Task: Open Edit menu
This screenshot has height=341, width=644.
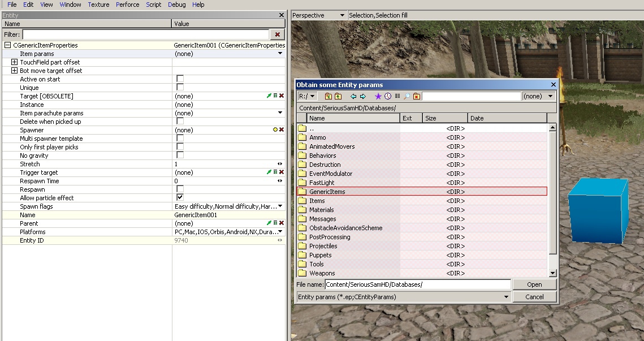Action: tap(28, 5)
